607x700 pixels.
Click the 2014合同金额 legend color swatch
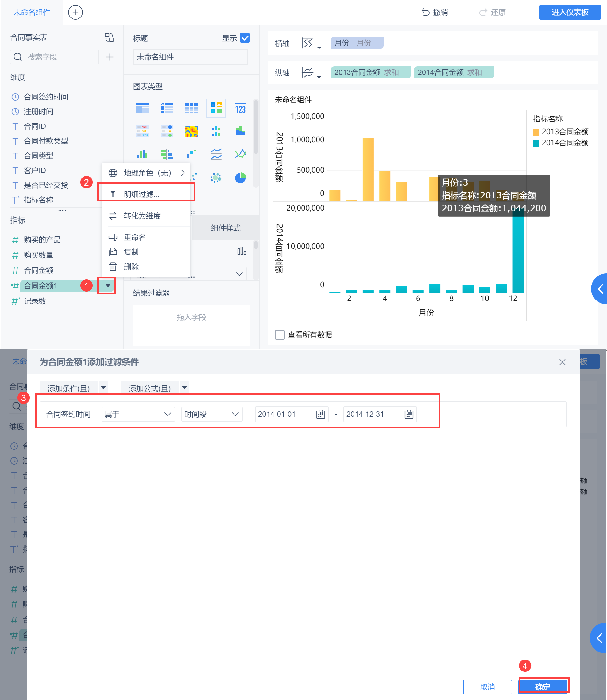pos(536,143)
